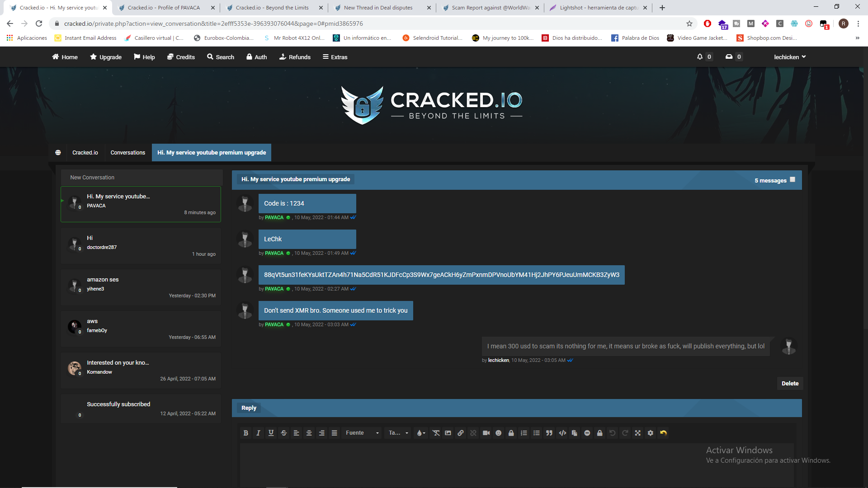Click the insert link icon
Screen dimensions: 868x488
pos(461,432)
